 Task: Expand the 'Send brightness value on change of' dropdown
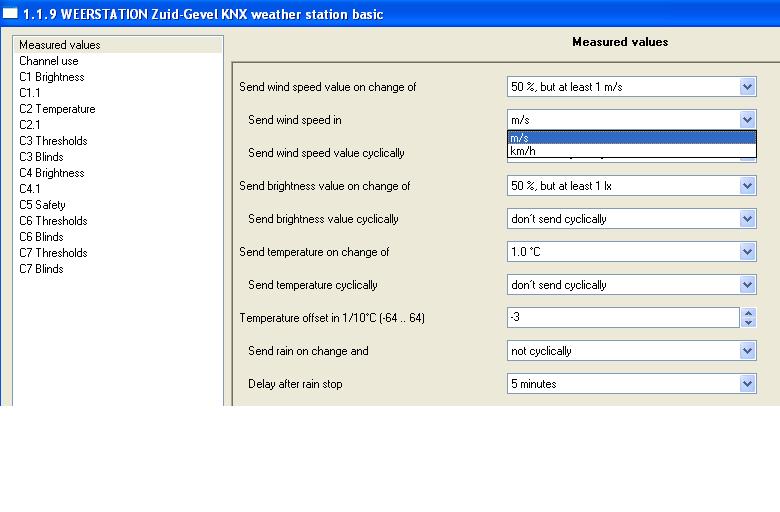pyautogui.click(x=747, y=186)
